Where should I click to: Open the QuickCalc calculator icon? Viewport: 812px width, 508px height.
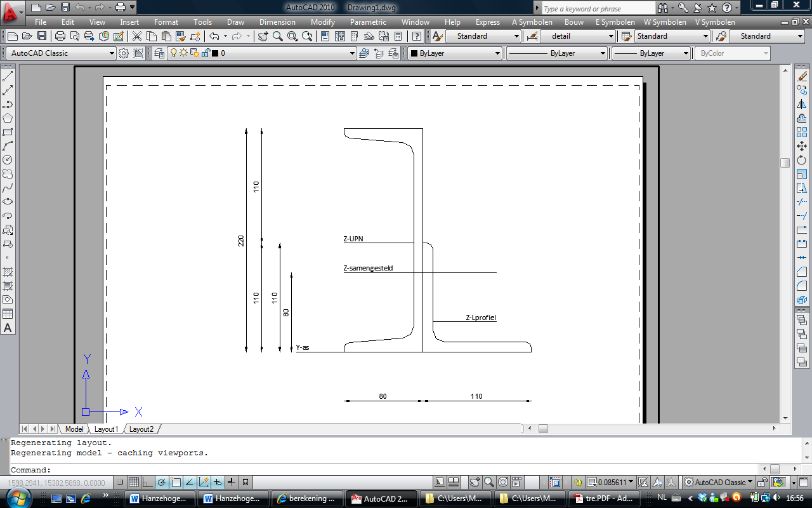[399, 36]
